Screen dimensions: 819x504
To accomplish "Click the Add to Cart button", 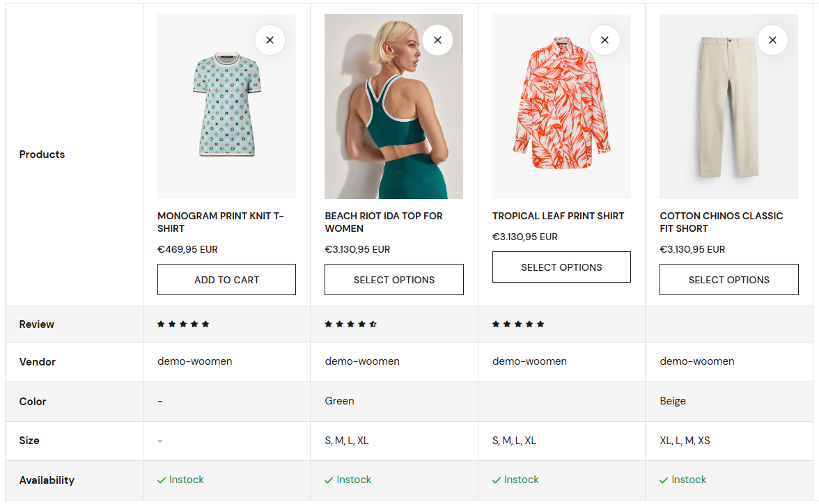I will tap(226, 280).
